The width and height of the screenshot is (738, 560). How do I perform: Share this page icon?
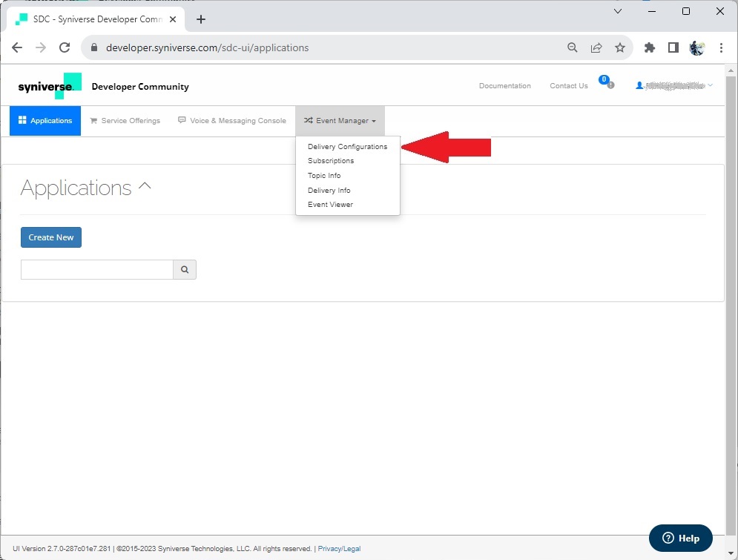596,47
